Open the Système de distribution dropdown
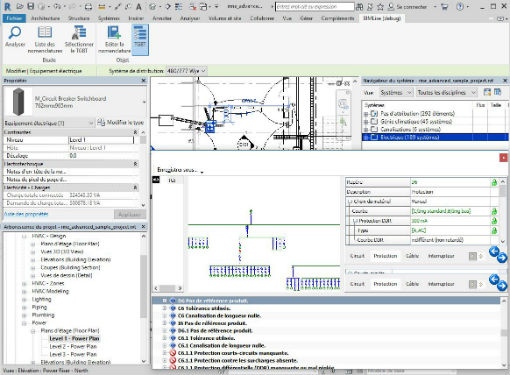 click(187, 71)
